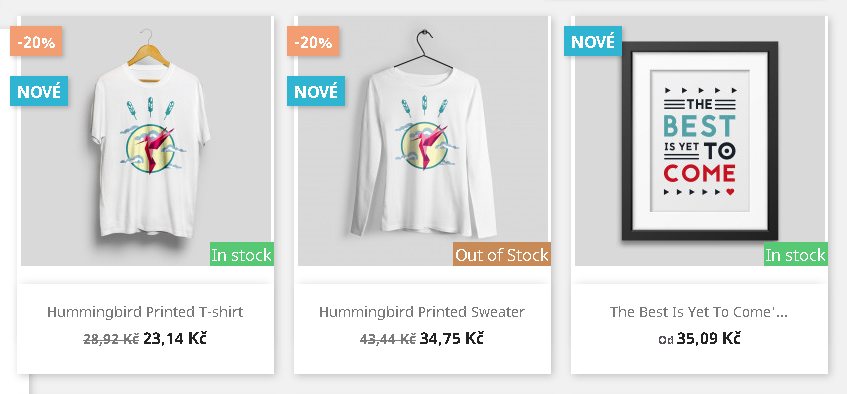
Task: Click the 34,75 Kč Sweater sale price
Action: click(x=452, y=339)
